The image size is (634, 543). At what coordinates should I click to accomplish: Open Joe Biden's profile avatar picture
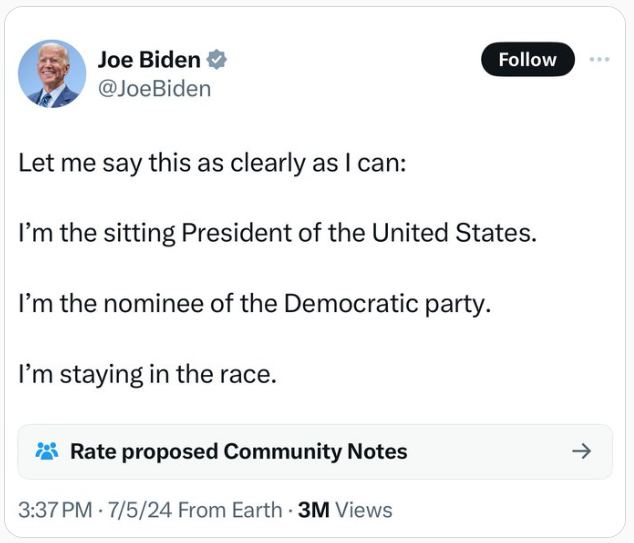click(52, 74)
